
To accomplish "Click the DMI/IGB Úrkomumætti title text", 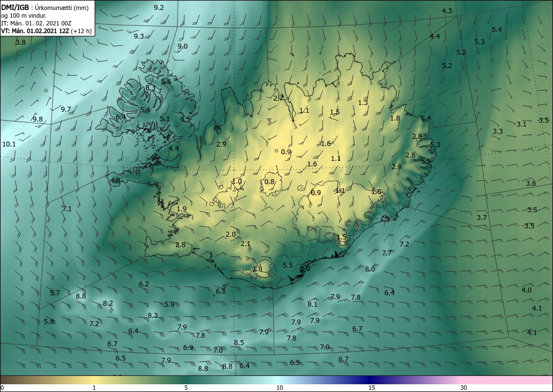I will pos(45,8).
